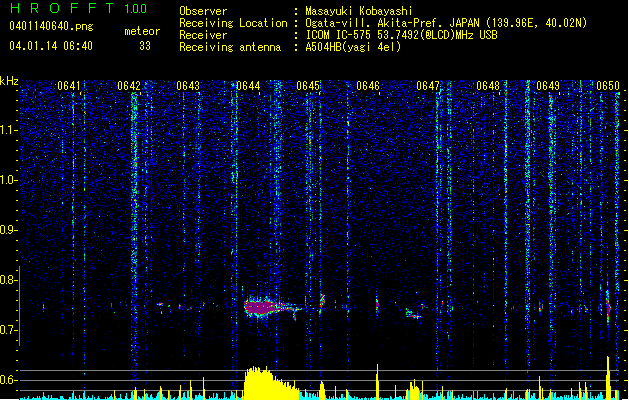The height and width of the screenshot is (400, 629).
Task: Click the large yellow intensity peak below 0644
Action: (x=270, y=383)
